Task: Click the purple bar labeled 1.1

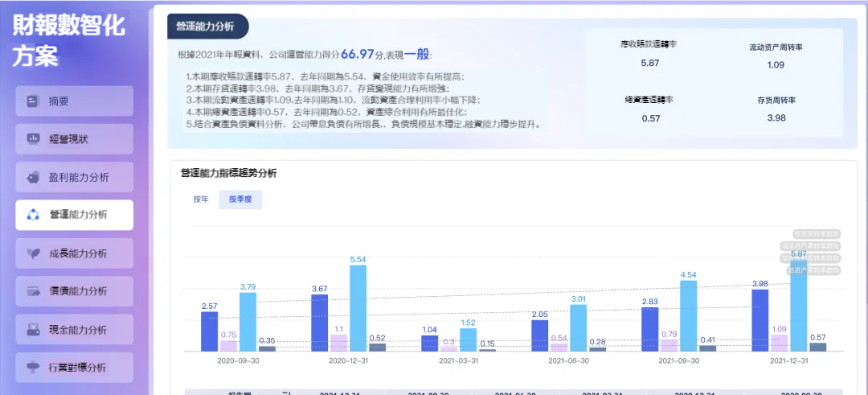Action: pos(339,343)
